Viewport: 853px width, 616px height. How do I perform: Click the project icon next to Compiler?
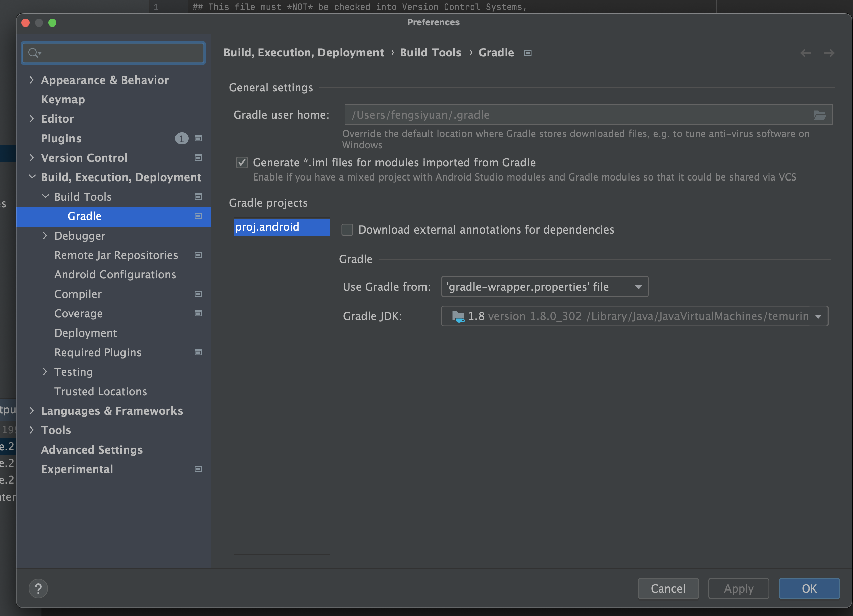pyautogui.click(x=198, y=294)
